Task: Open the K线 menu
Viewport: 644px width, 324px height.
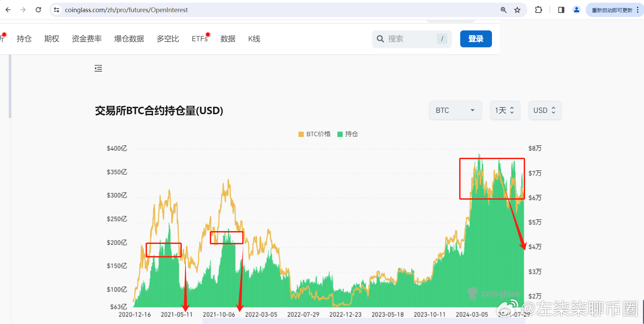Action: click(x=254, y=39)
